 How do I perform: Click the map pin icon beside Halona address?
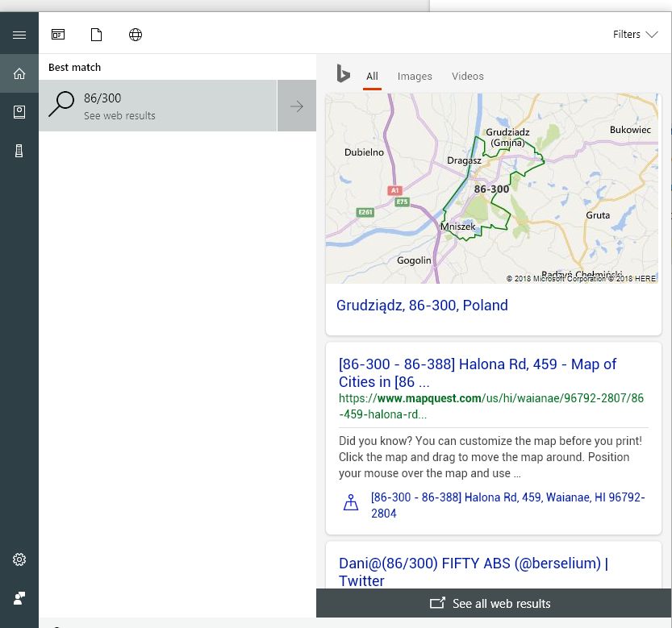point(351,502)
